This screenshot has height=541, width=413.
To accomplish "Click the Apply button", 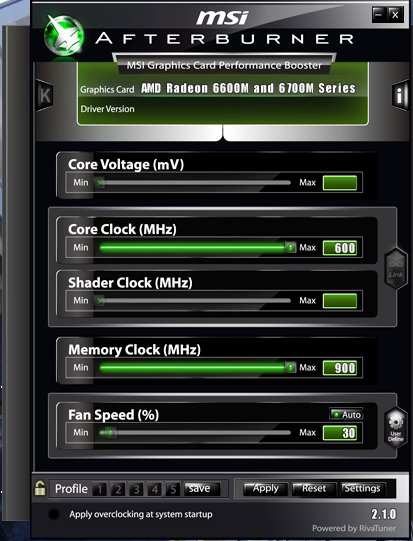I will (x=265, y=489).
